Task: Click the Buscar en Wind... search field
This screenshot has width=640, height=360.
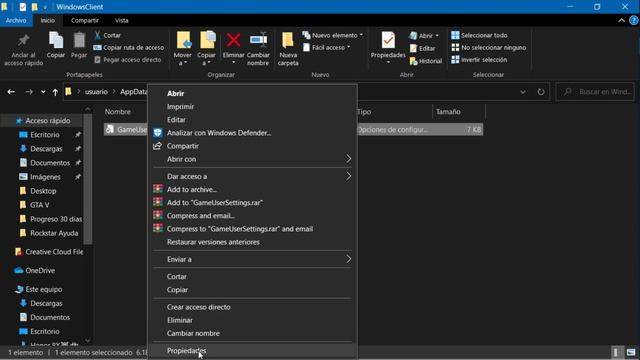Action: (595, 92)
